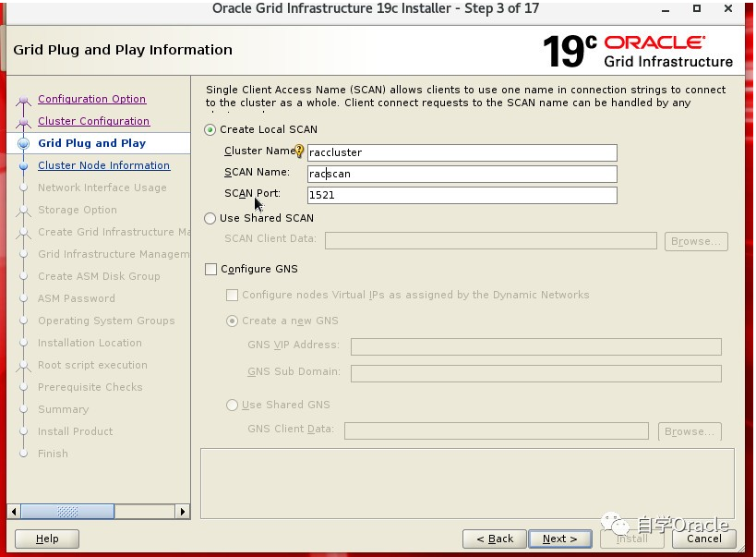The width and height of the screenshot is (756, 557).
Task: Click the Grid Plug and Play step marker
Action: 23,143
